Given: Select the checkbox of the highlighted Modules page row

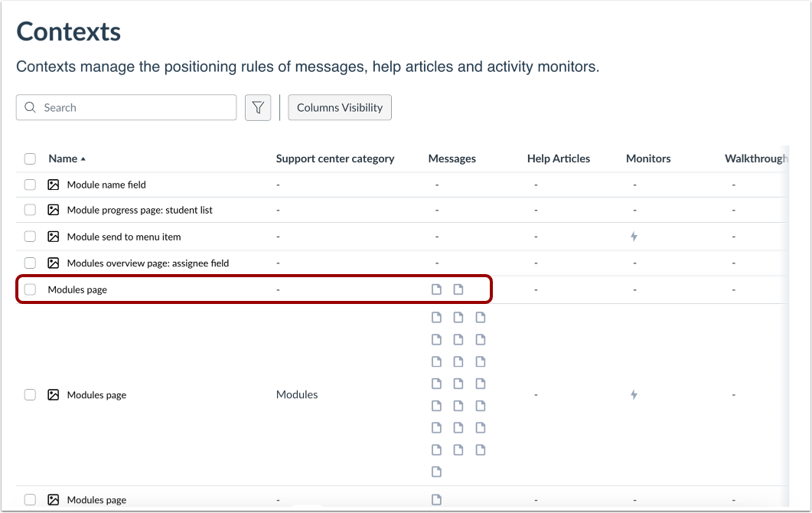Looking at the screenshot, I should pos(30,289).
